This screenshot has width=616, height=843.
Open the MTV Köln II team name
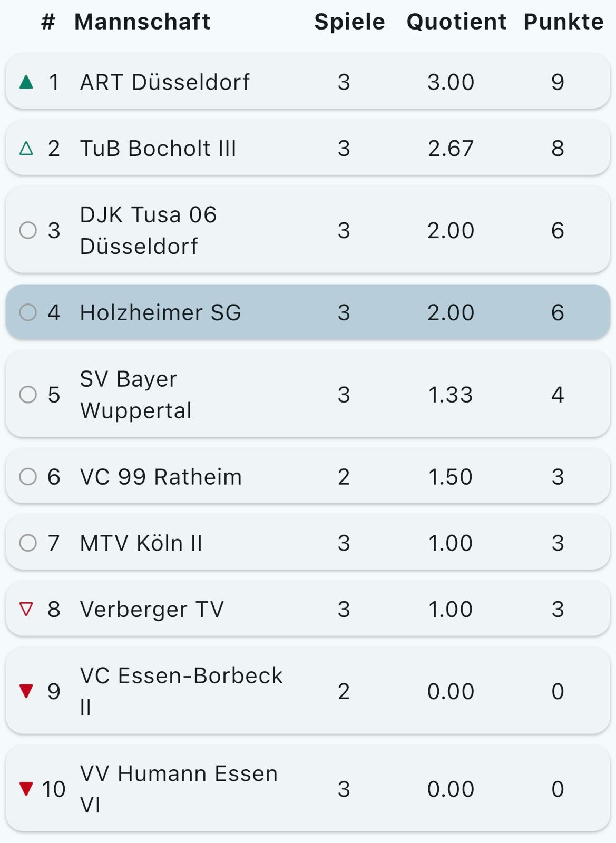pyautogui.click(x=141, y=543)
